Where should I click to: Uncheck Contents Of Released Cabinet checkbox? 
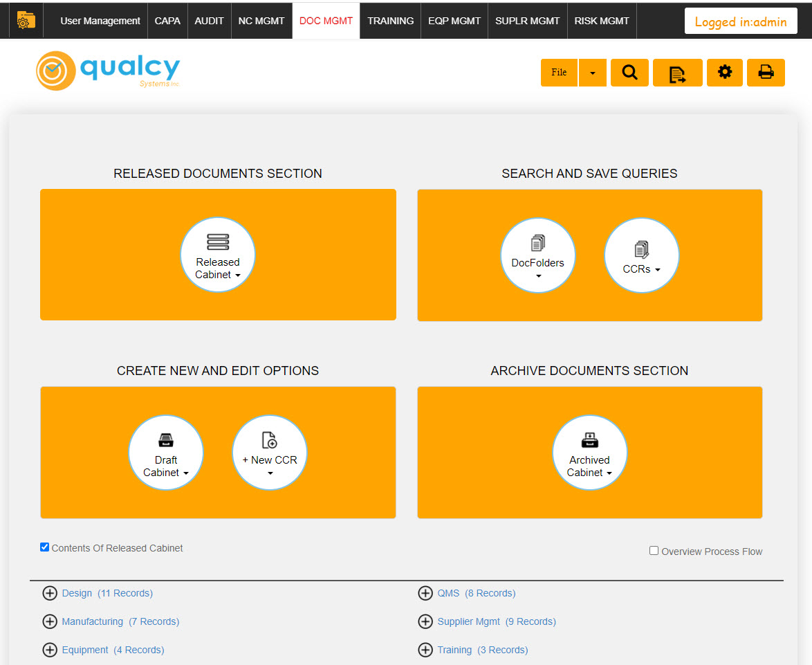[x=44, y=547]
